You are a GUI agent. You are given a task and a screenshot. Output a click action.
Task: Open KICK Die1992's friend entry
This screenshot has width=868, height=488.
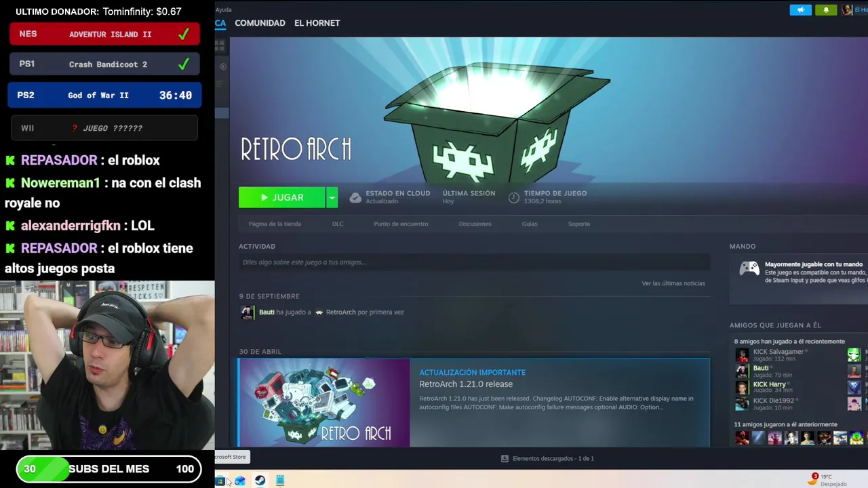click(773, 401)
